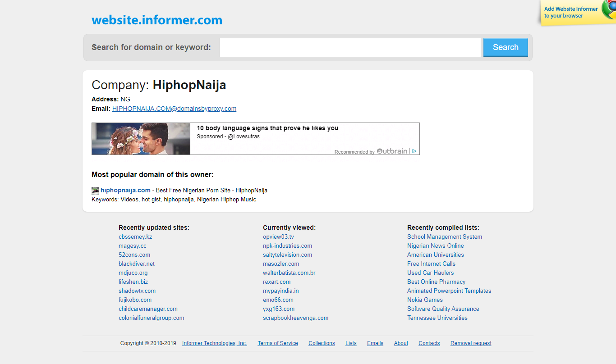Open the mypayindia.in link
616x364 pixels.
[281, 291]
